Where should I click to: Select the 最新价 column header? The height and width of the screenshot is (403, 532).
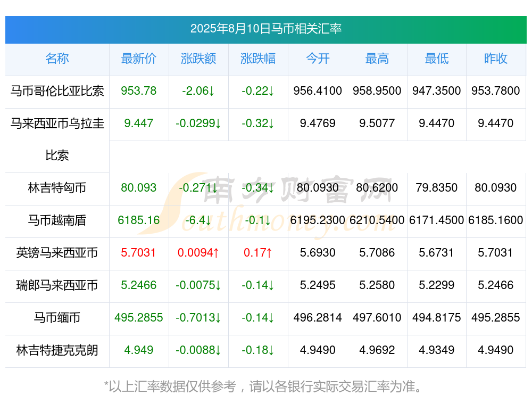pyautogui.click(x=139, y=59)
